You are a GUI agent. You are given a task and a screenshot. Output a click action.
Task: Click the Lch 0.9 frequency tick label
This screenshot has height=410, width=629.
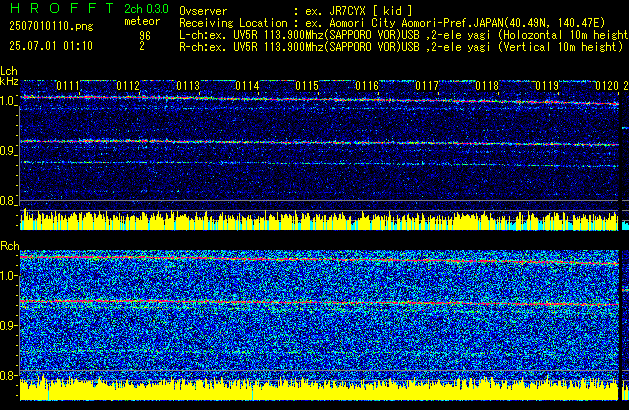pyautogui.click(x=8, y=151)
